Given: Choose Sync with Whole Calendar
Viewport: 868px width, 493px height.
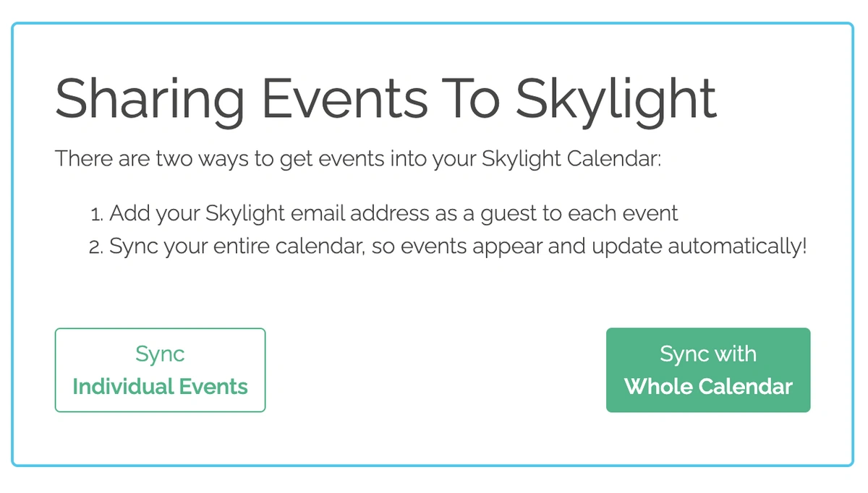Looking at the screenshot, I should [x=708, y=370].
